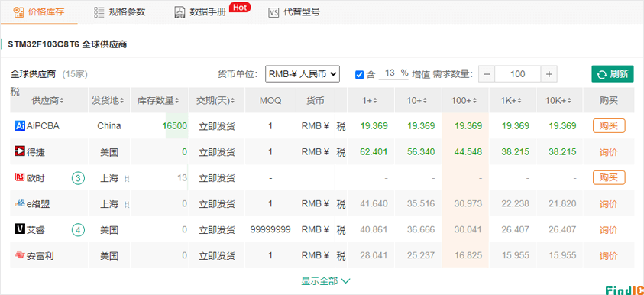Click the circled 4 badge beside 艾睿

(x=78, y=230)
